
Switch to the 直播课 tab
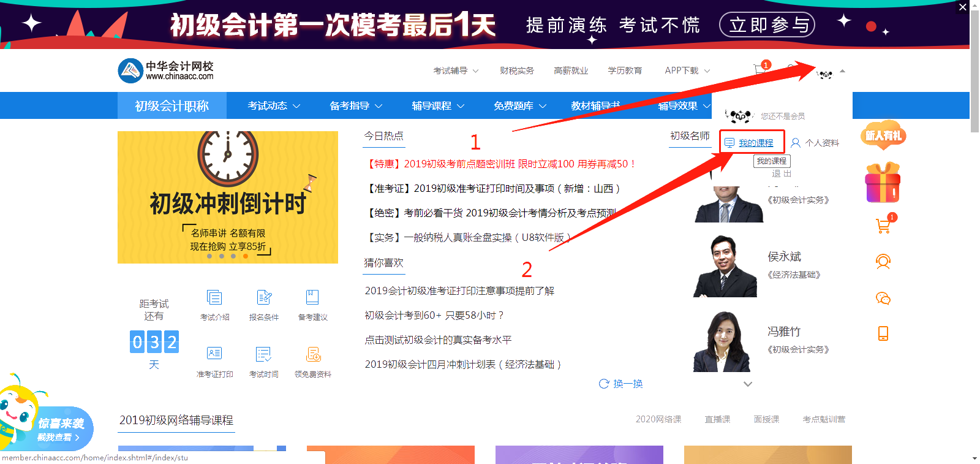717,419
